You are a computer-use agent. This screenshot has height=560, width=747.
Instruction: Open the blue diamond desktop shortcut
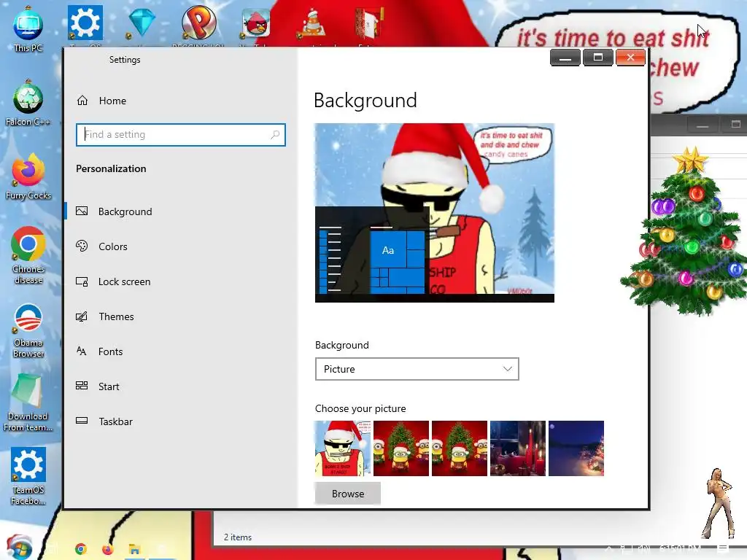point(142,23)
